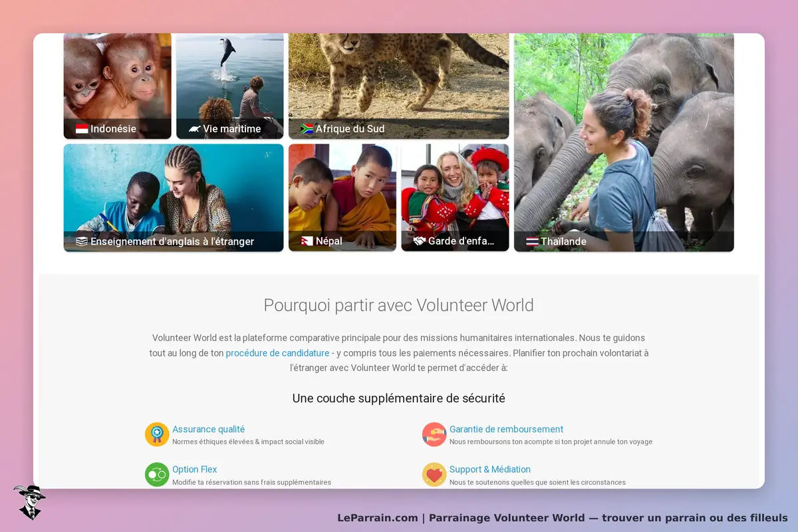The height and width of the screenshot is (532, 798).
Task: Open the Indonésie orangutan card
Action: pos(118,86)
